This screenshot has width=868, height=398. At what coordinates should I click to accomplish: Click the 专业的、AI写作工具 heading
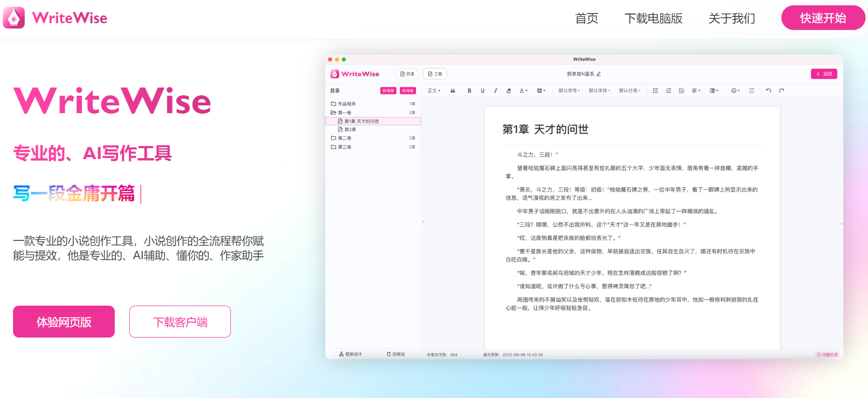92,153
